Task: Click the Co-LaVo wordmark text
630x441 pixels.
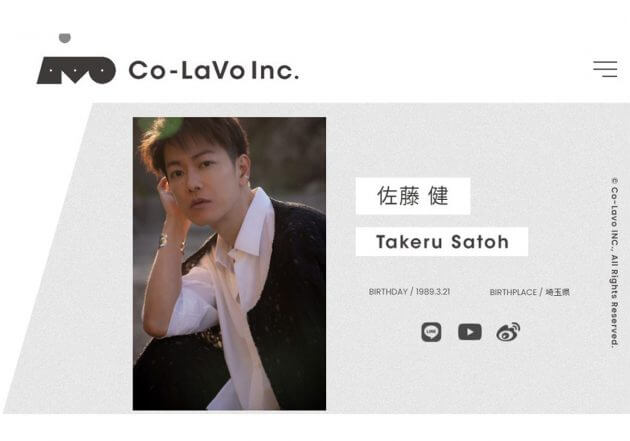Action: coord(187,70)
